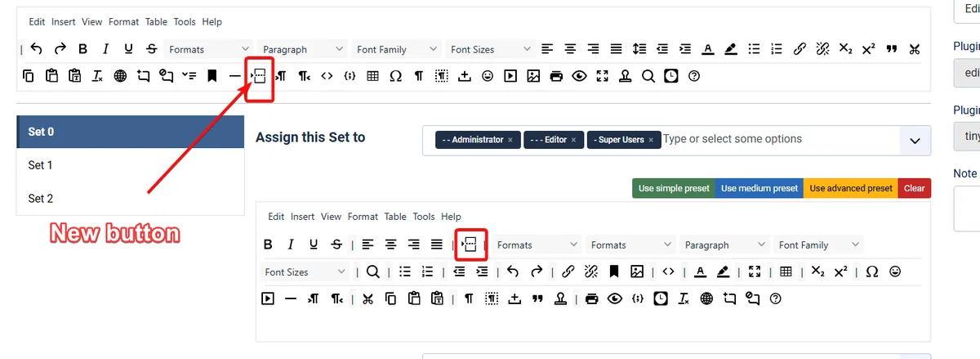Open Formats dropdown in top preview toolbar
This screenshot has width=980, height=359.
pyautogui.click(x=208, y=49)
